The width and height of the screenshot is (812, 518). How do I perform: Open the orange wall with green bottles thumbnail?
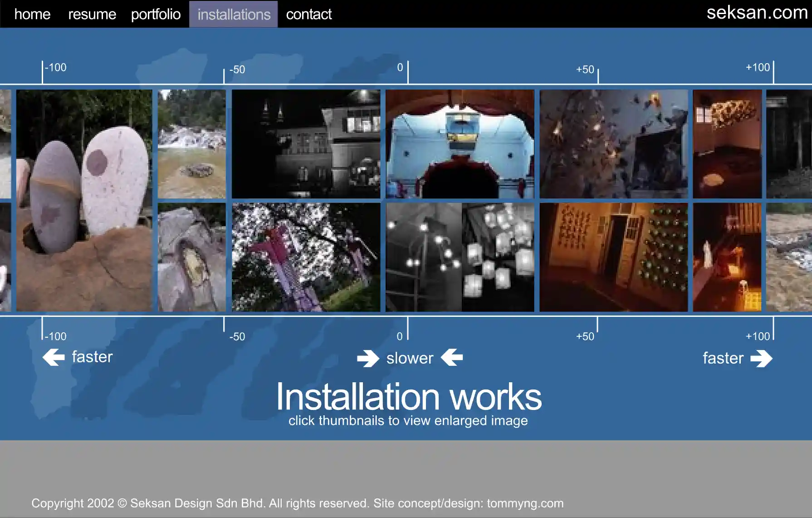614,257
